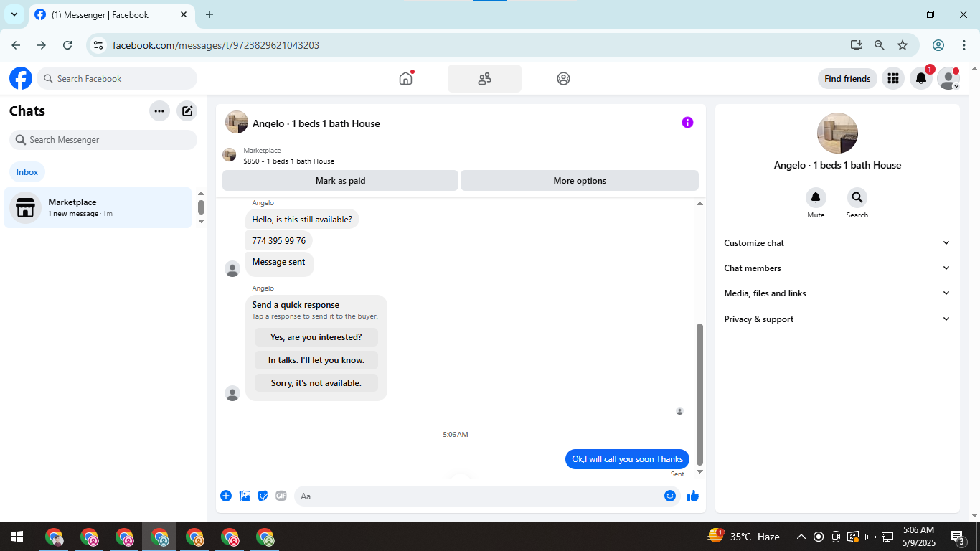Send 'In talks. I'll let you know.' response
The width and height of the screenshot is (980, 551).
(316, 360)
